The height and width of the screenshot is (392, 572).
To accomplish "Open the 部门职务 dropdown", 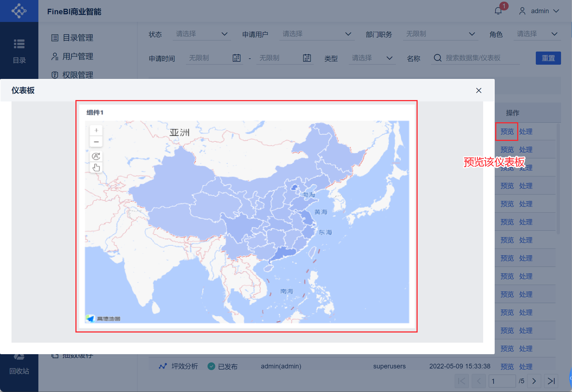I will pos(440,34).
